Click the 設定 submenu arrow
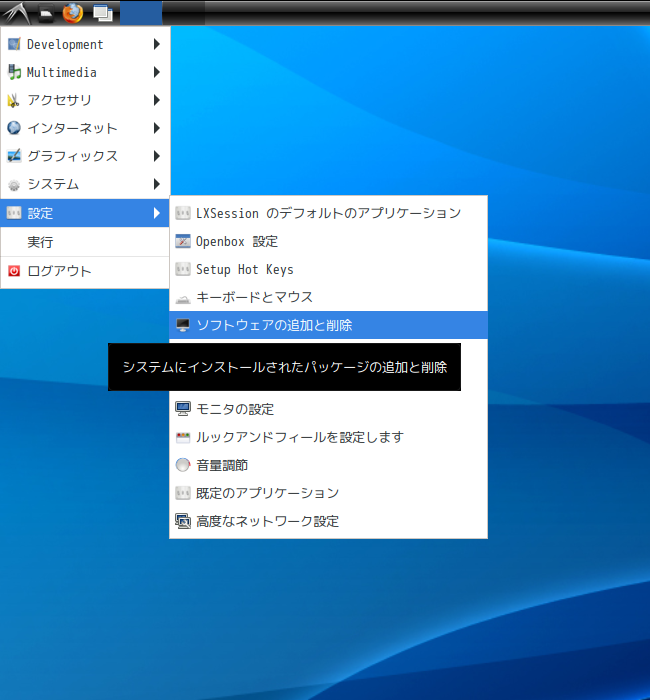This screenshot has width=650, height=700. point(157,213)
